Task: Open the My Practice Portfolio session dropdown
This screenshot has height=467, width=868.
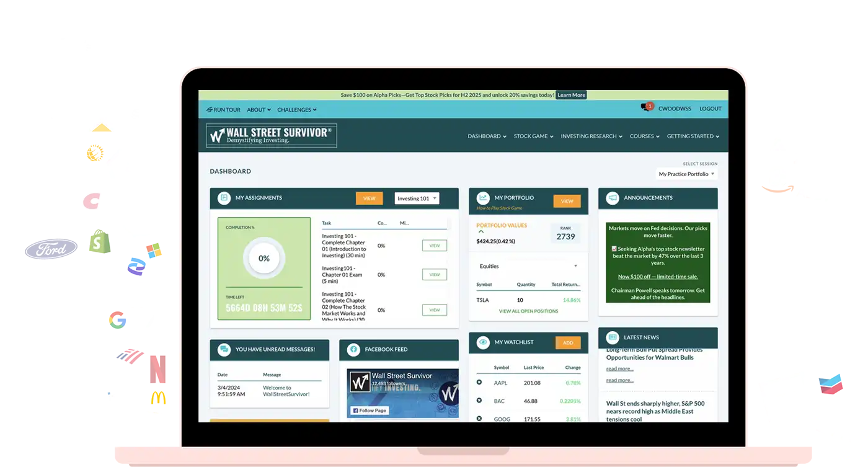Action: [686, 174]
